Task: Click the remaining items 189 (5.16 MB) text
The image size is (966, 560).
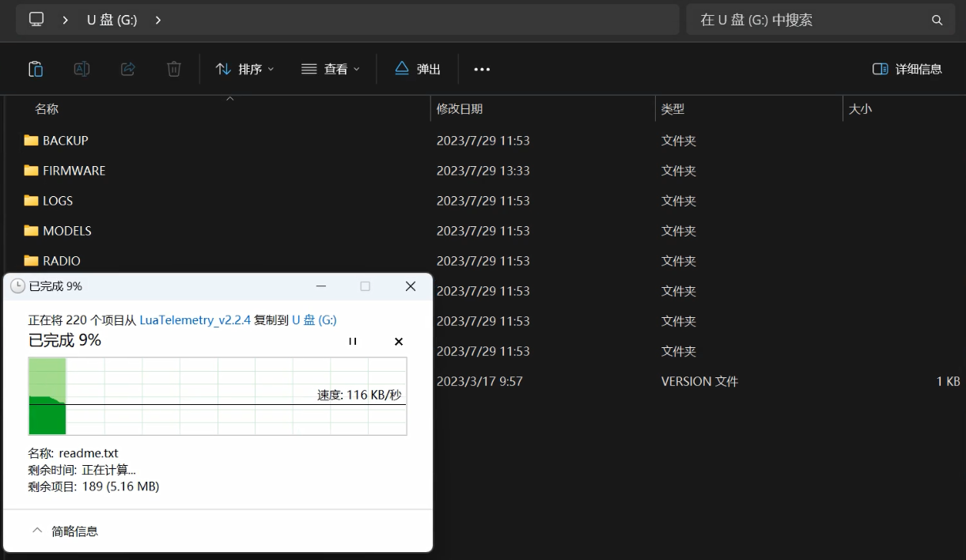Action: coord(121,486)
